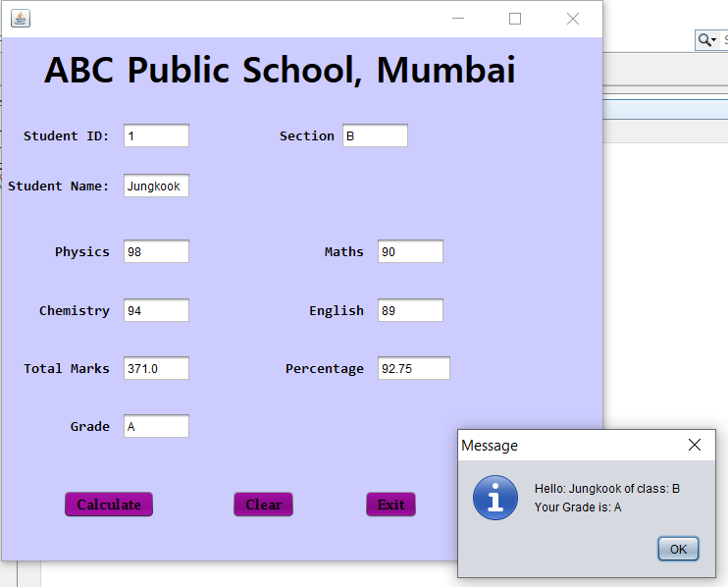Click 'Hello: Jungkook of class: B' text
728x587 pixels.
(x=606, y=489)
